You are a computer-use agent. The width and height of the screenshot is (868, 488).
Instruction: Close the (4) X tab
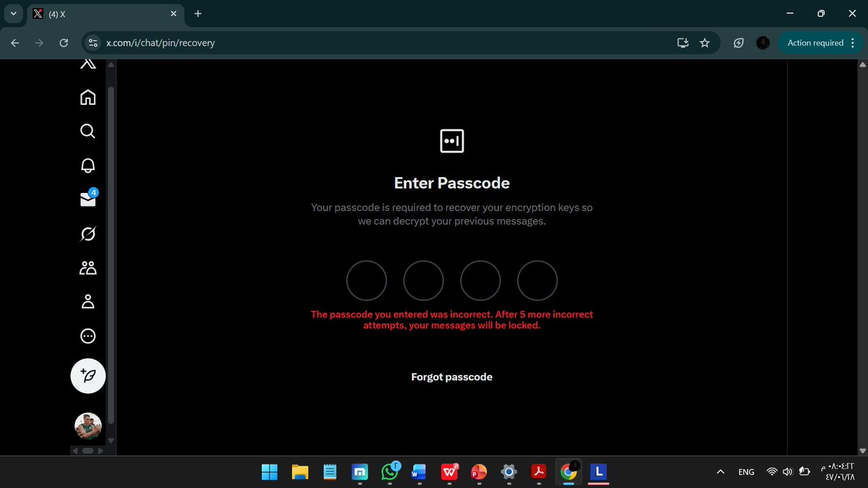173,14
